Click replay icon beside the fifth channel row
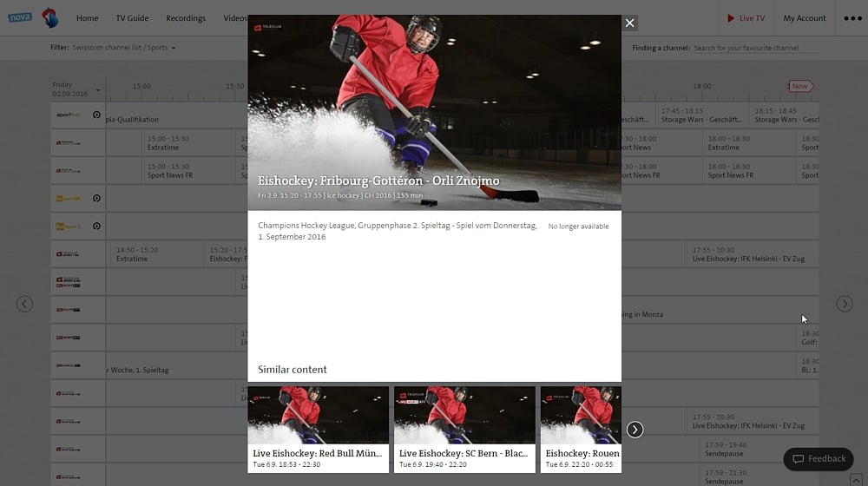Screen dimensions: 868x486 (x=97, y=226)
